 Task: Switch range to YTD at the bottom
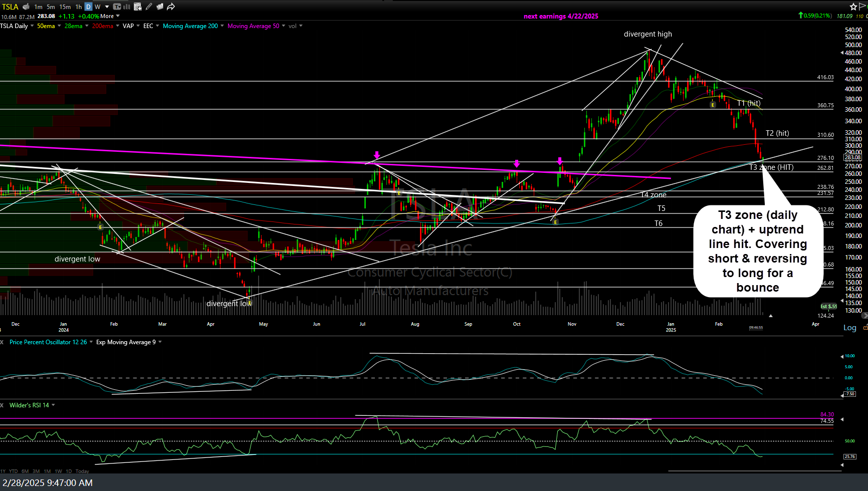13,471
